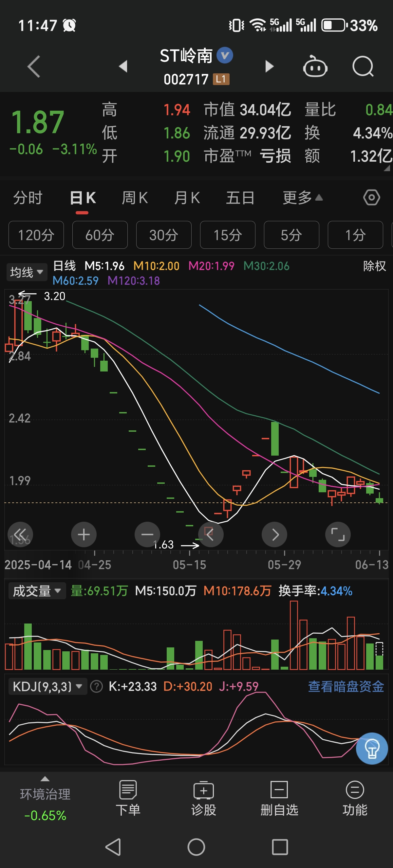Toggle 除权 adjustment setting
Viewport: 393px width, 868px height.
tap(374, 266)
